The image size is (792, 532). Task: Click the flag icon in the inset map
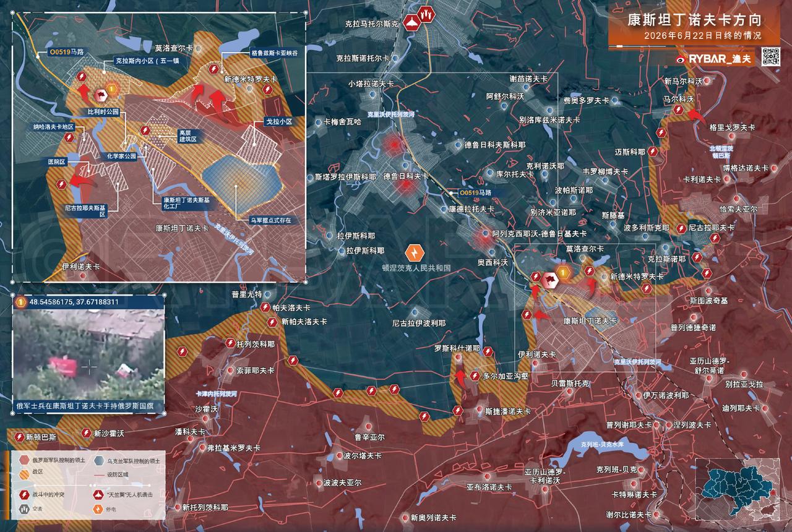101,95
